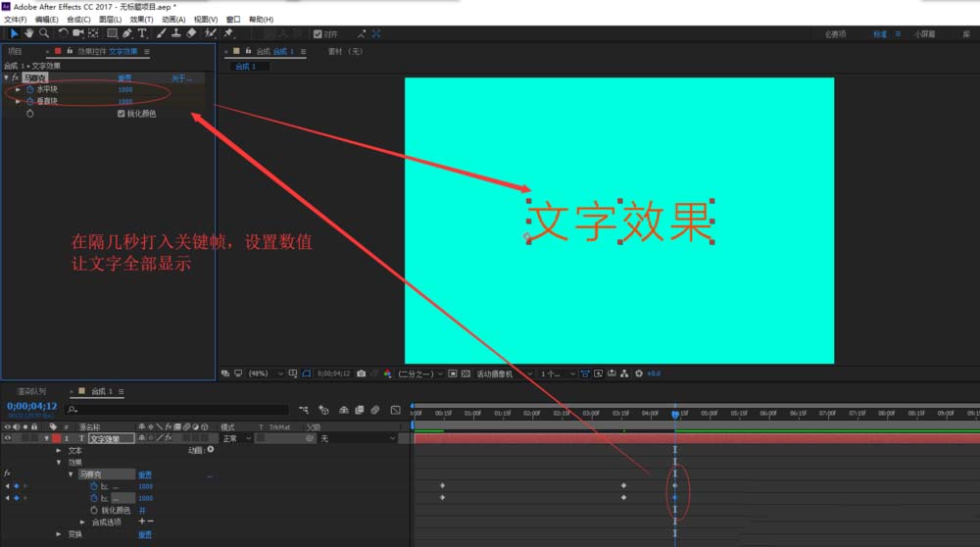
Task: Toggle the 马赛克 fx switch in timeline
Action: [7, 473]
